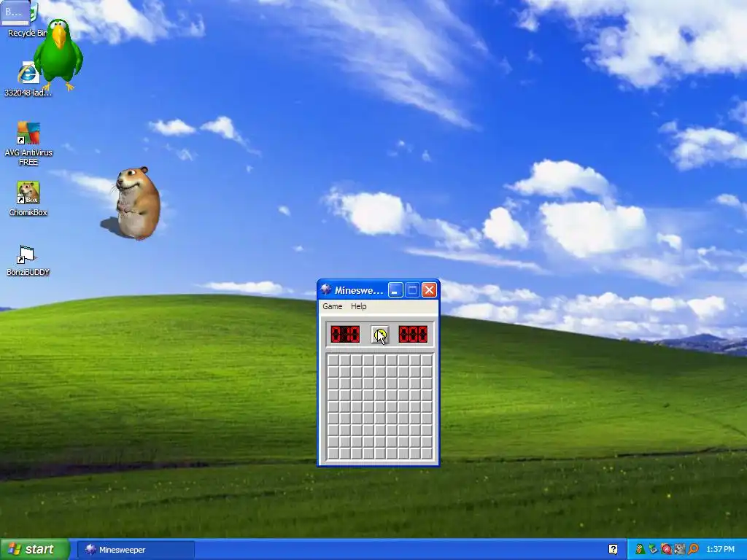The height and width of the screenshot is (560, 747).
Task: Click the red X shield tray icon
Action: click(667, 550)
